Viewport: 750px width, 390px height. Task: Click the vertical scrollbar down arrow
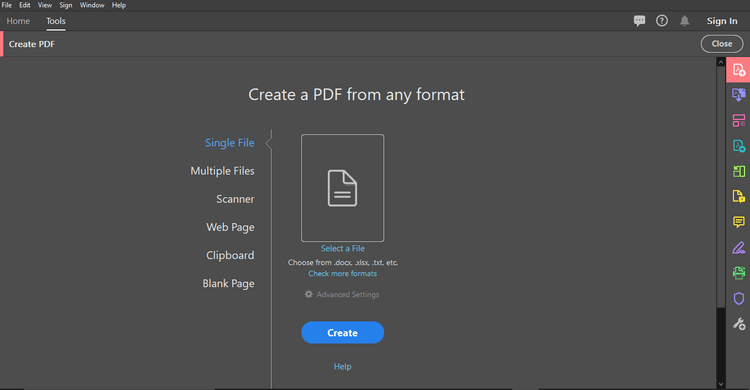[721, 384]
